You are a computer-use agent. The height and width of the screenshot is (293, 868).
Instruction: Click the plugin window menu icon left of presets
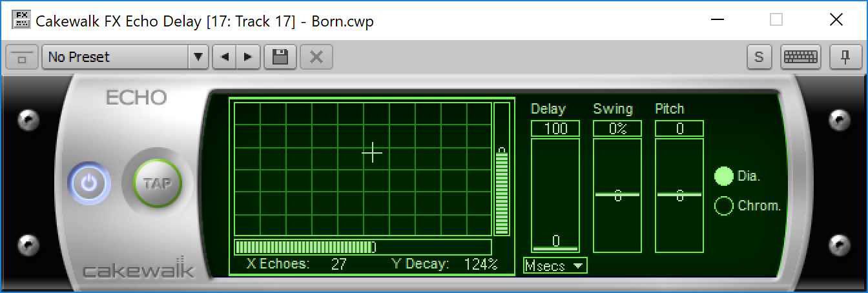click(22, 57)
